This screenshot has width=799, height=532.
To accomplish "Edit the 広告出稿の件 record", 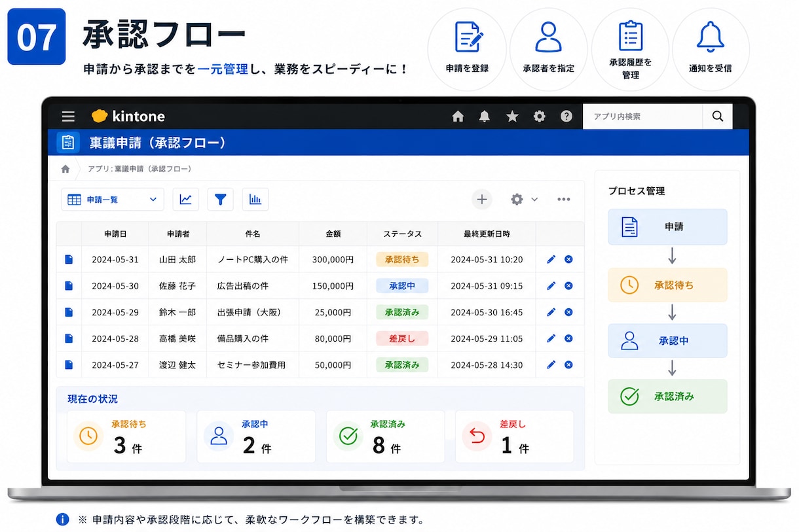I will click(551, 286).
